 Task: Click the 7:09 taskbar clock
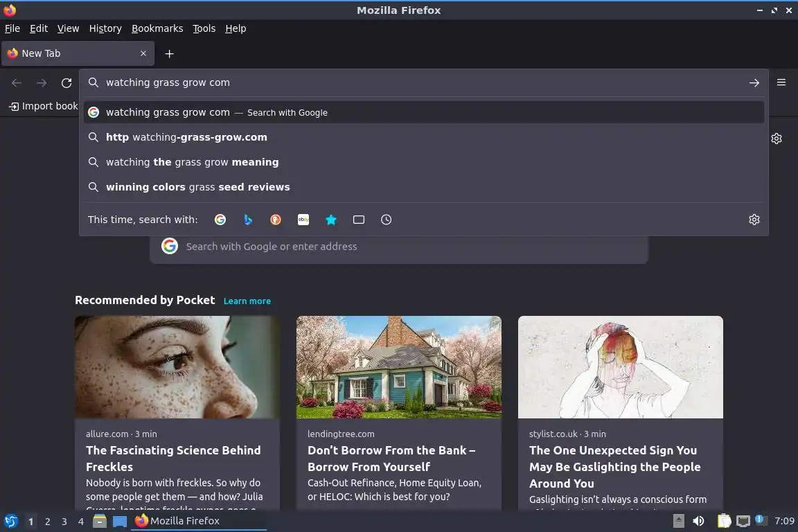(x=783, y=521)
